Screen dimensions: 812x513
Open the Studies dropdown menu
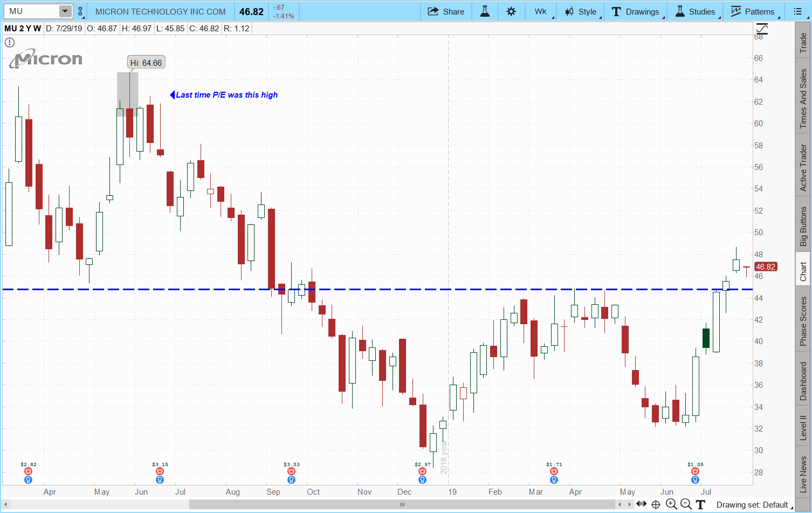(695, 11)
